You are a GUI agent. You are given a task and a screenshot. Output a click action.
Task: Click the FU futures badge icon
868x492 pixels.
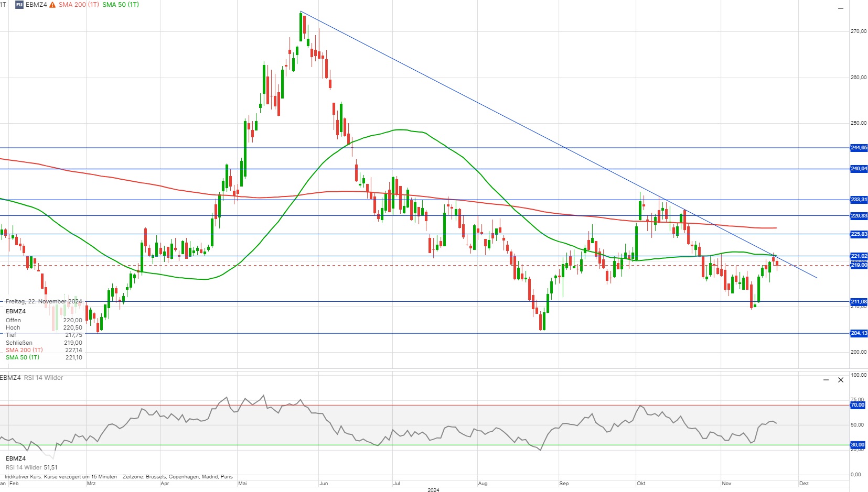[19, 5]
